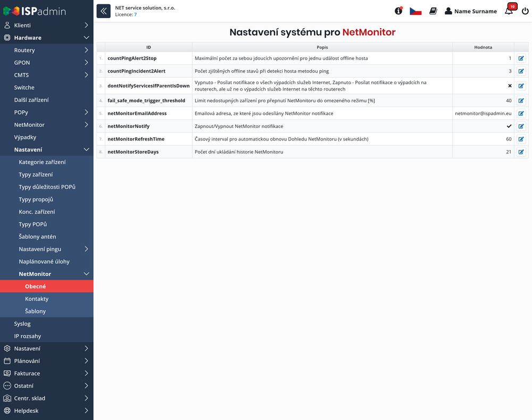Edit the netMonitorEmailAddress setting
532x420 pixels.
coord(521,113)
